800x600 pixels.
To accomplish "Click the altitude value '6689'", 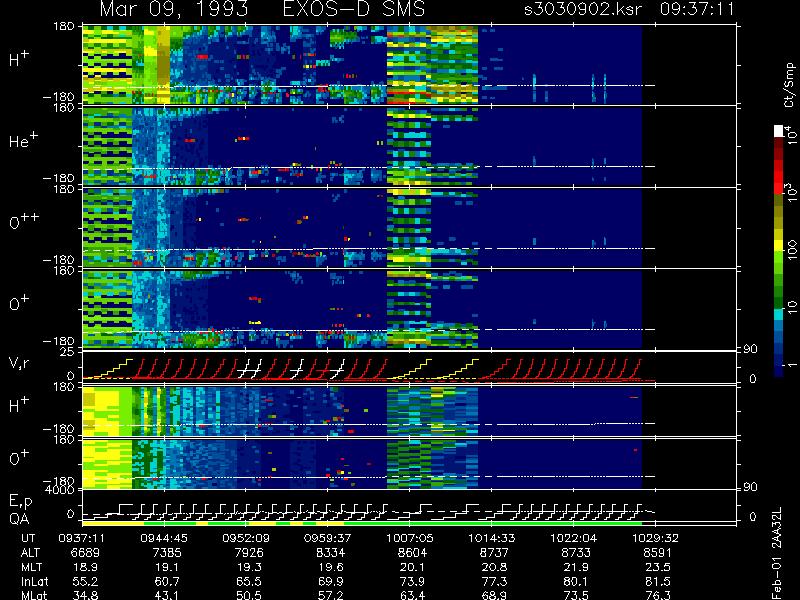I will 85,553.
